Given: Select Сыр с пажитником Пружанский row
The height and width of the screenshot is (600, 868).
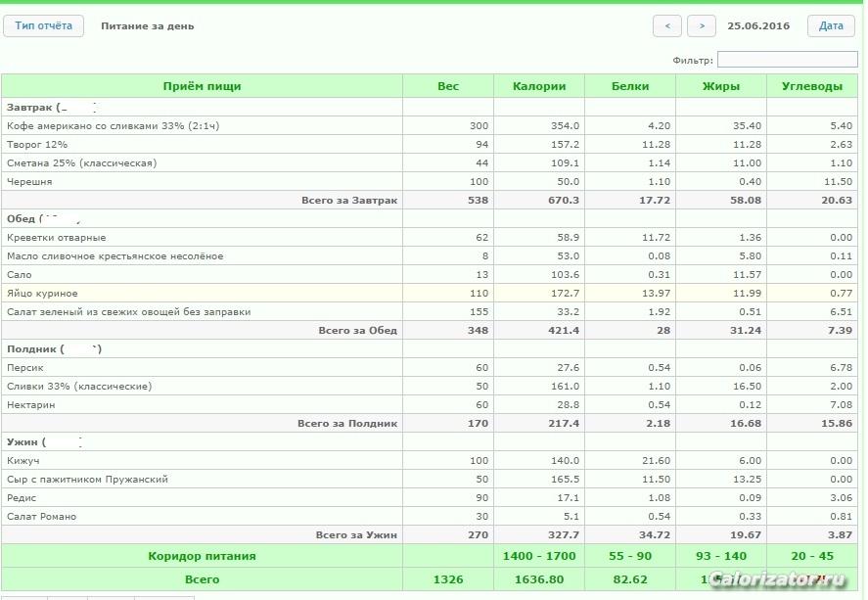Looking at the screenshot, I should point(430,480).
